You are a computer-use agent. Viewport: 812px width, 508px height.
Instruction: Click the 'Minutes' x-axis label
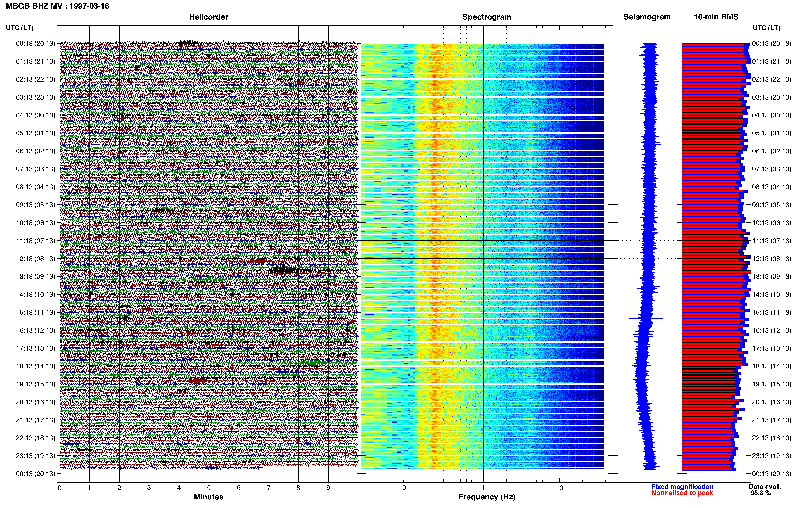click(x=209, y=497)
